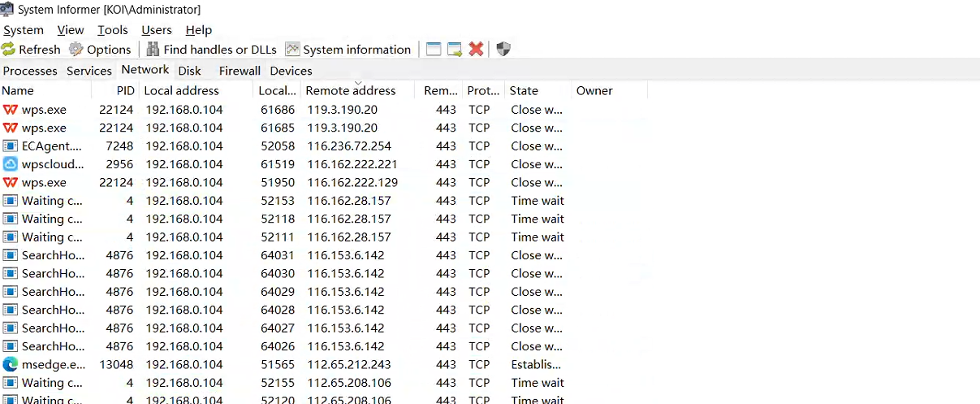Switch to the Firewall tab
This screenshot has height=404, width=980.
(240, 71)
